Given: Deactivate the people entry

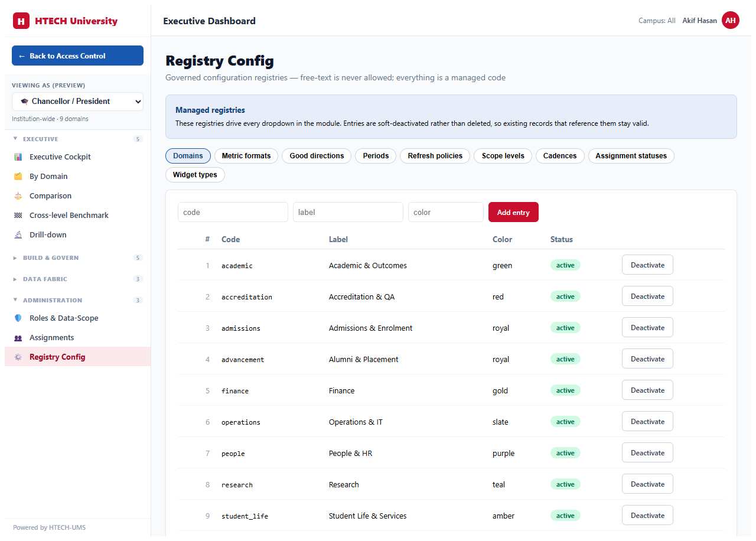Looking at the screenshot, I should [647, 453].
